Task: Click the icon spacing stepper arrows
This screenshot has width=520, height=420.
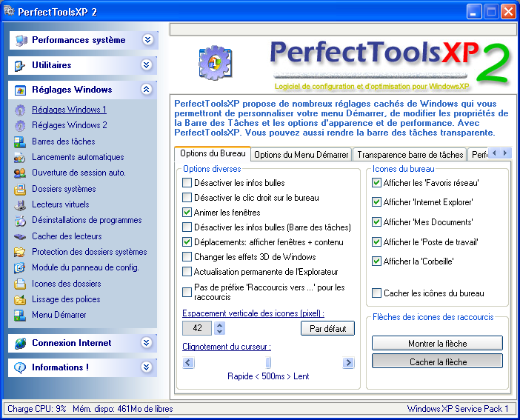Action: (219, 328)
